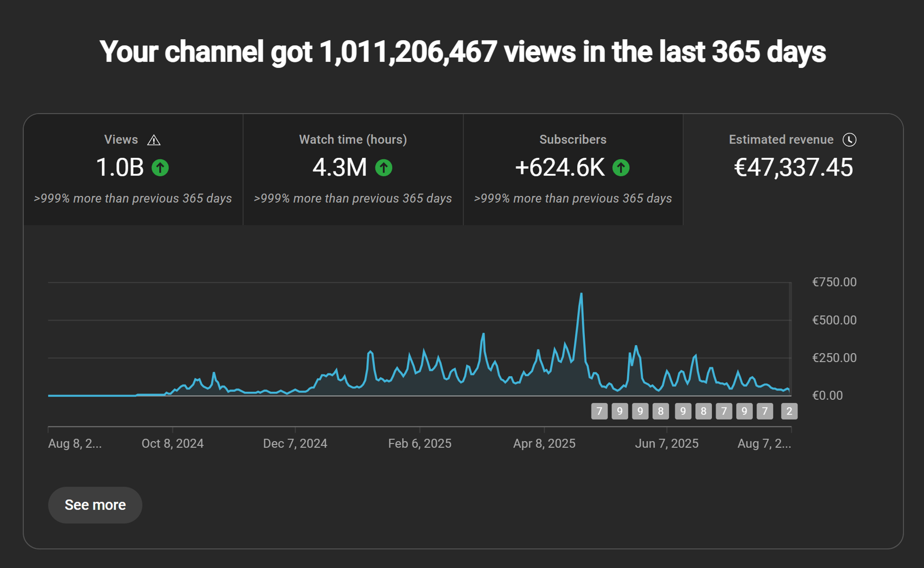Click the green up arrow next to 4.3M
The image size is (924, 568).
[x=383, y=168]
